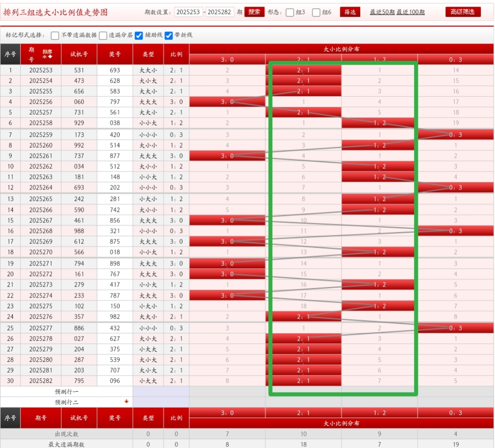Click the highlighted 3:0 cell in row 4
Screen dimensions: 495x448
[227, 102]
